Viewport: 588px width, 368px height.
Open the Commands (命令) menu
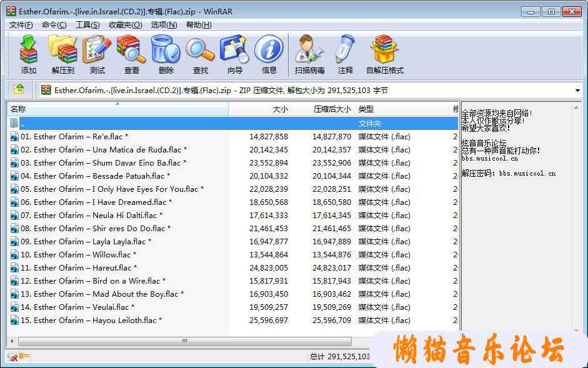point(54,25)
